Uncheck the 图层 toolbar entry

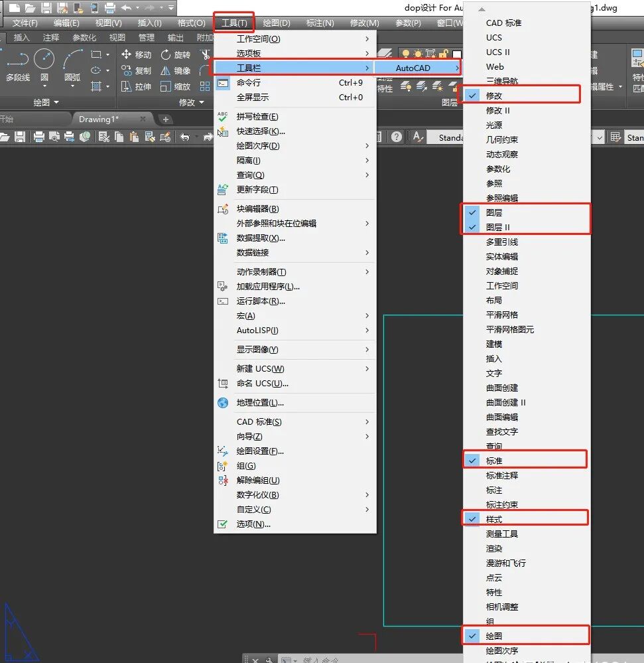[527, 212]
